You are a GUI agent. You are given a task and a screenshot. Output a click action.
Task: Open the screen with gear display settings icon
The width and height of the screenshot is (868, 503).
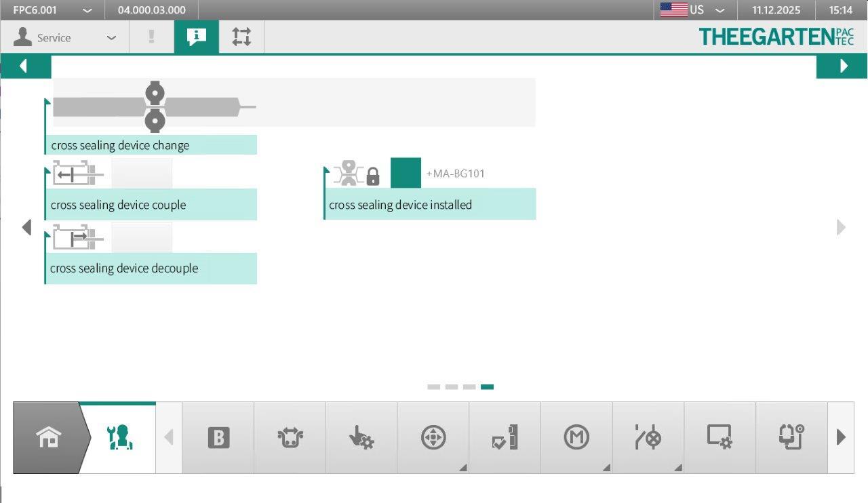tap(719, 438)
